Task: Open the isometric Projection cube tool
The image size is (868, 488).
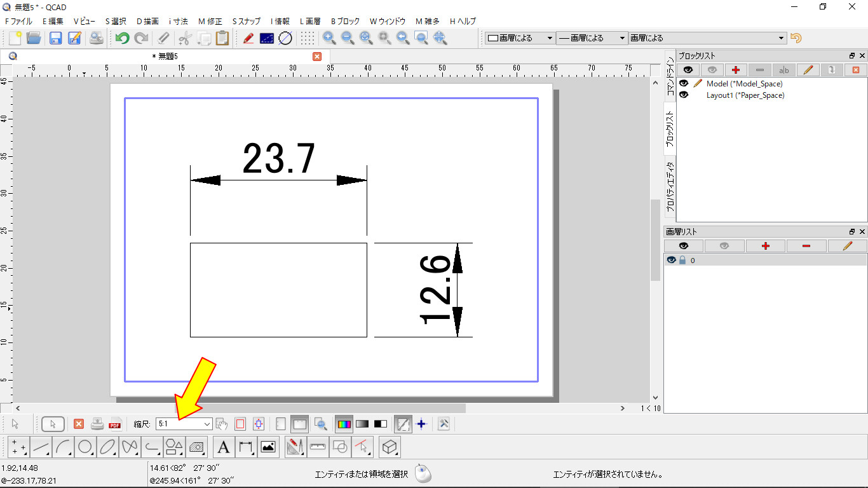Action: pos(390,447)
